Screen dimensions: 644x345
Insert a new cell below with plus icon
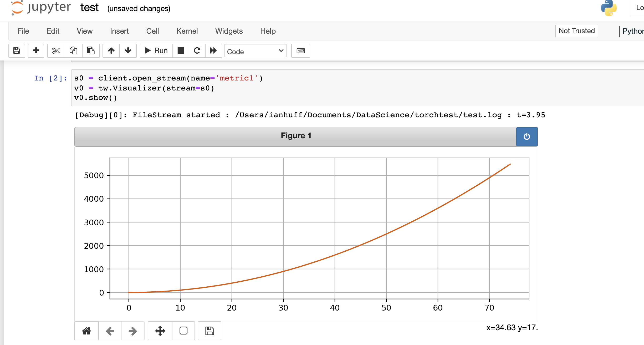(x=36, y=50)
